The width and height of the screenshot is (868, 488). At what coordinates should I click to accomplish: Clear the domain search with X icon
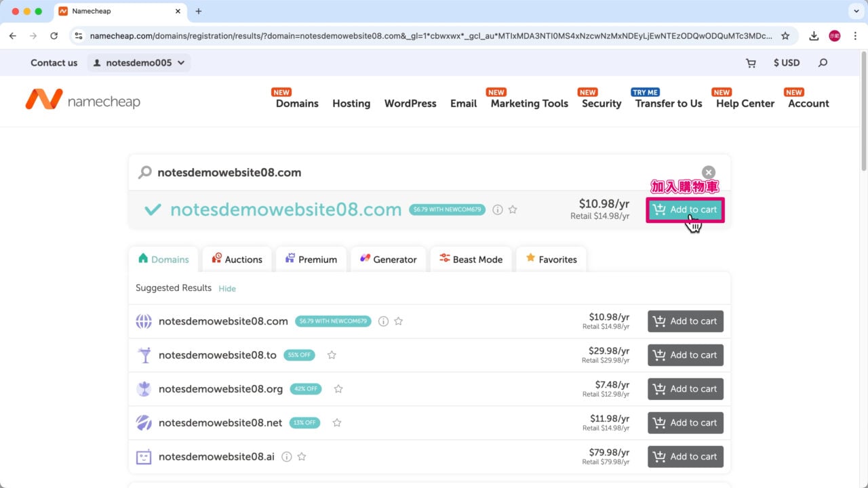pos(708,172)
